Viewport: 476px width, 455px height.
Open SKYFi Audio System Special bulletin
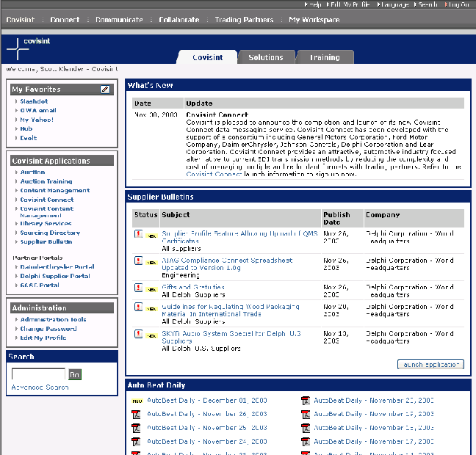coord(231,338)
